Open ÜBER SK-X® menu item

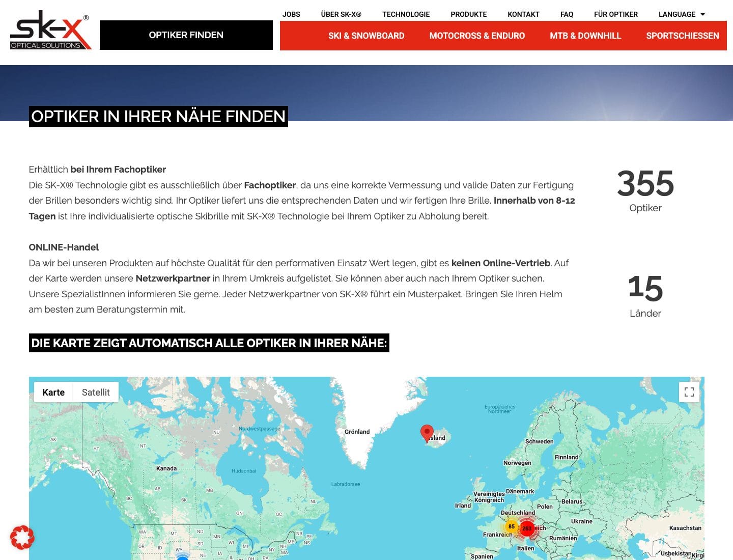[x=341, y=14]
